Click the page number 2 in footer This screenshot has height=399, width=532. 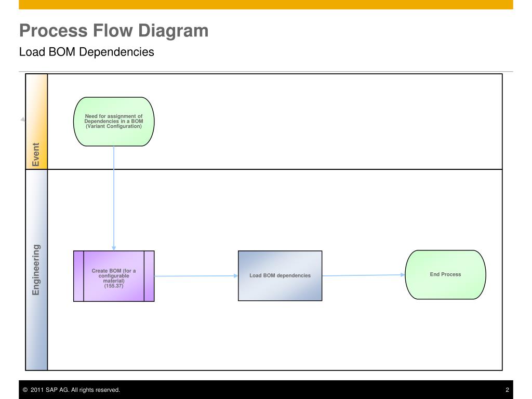[x=507, y=390]
